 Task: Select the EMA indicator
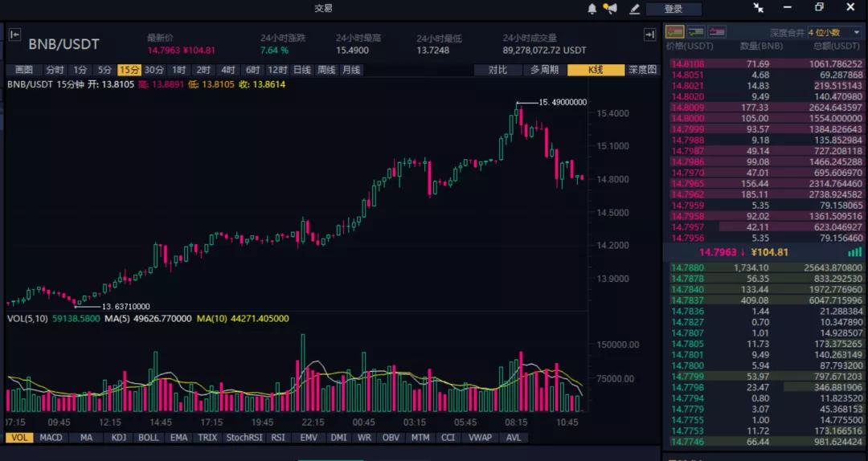[x=178, y=438]
